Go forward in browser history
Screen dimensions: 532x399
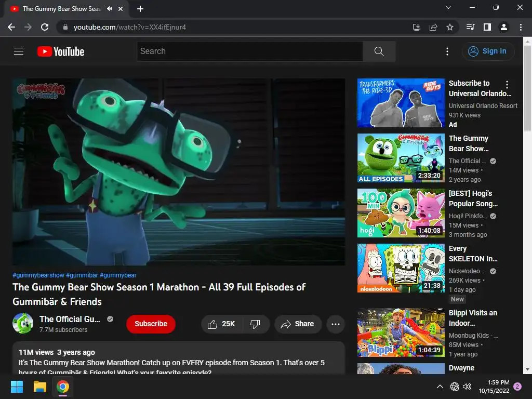click(28, 27)
